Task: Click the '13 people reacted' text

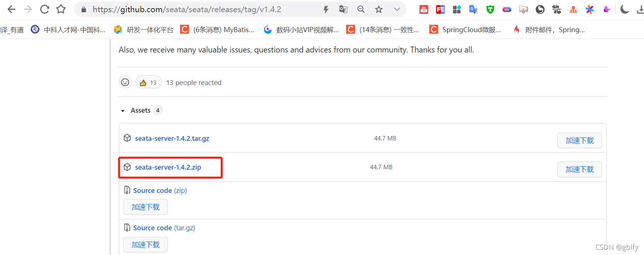Action: tap(194, 82)
